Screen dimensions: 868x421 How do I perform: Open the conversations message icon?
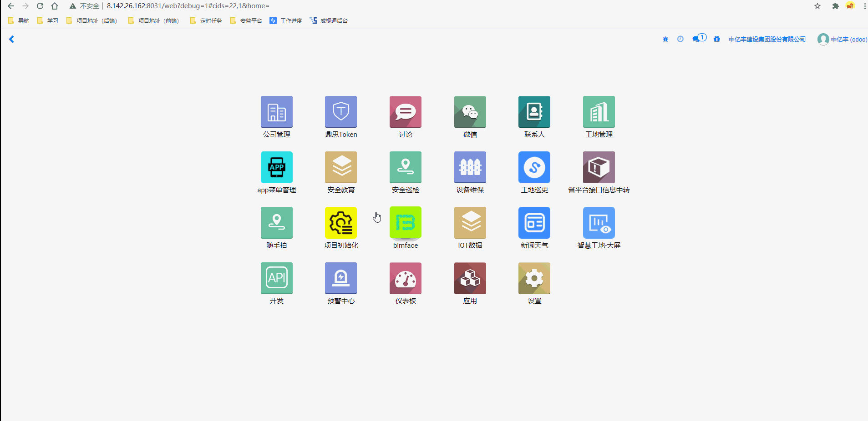click(699, 39)
